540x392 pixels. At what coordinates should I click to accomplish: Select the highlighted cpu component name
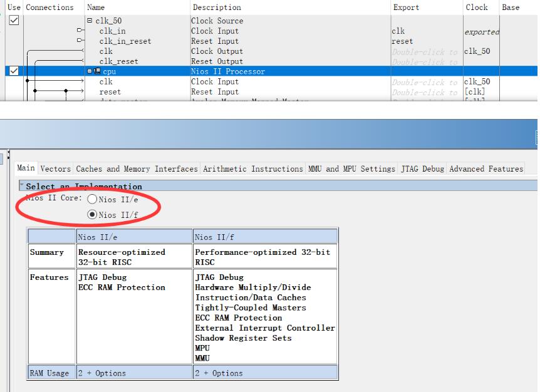pos(110,71)
